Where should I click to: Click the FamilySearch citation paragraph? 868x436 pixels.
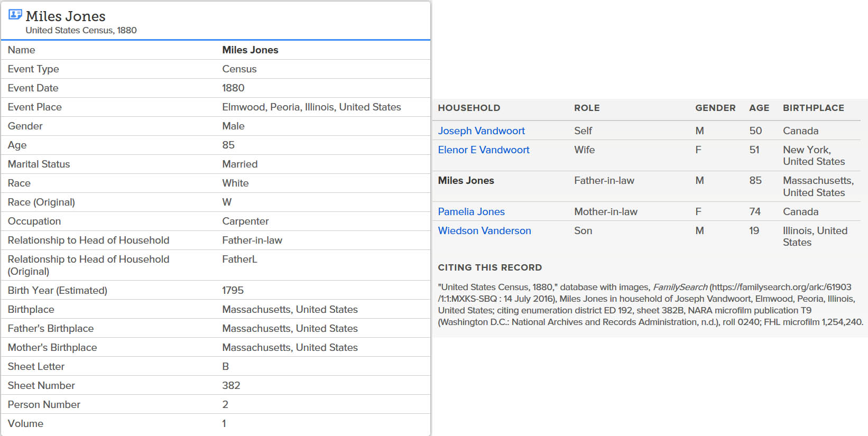[x=650, y=304]
